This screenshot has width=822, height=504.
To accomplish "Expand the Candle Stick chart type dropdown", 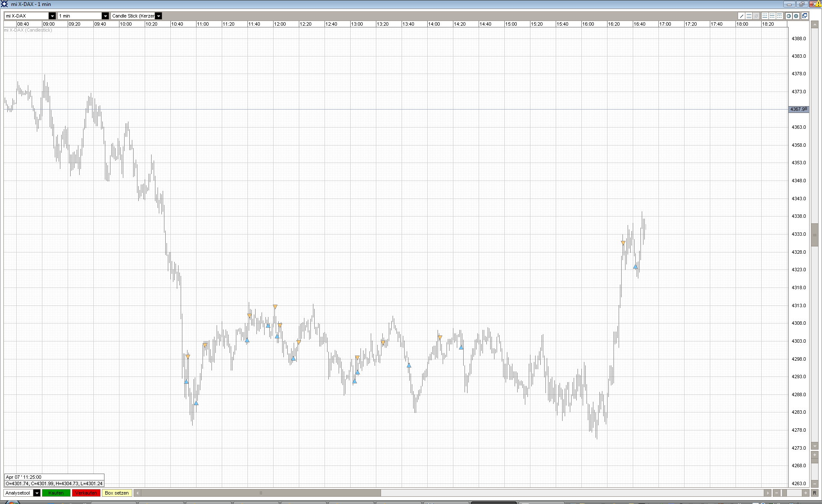I will click(158, 16).
